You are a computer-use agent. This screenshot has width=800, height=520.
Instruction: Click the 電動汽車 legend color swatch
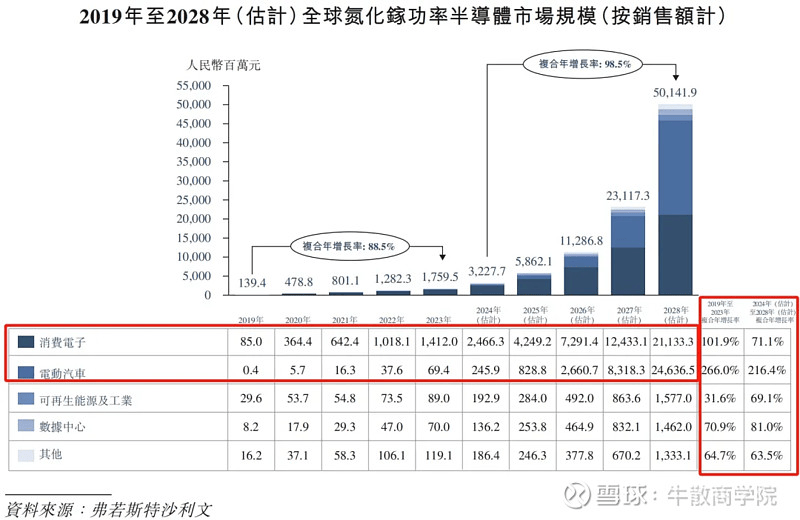click(26, 372)
